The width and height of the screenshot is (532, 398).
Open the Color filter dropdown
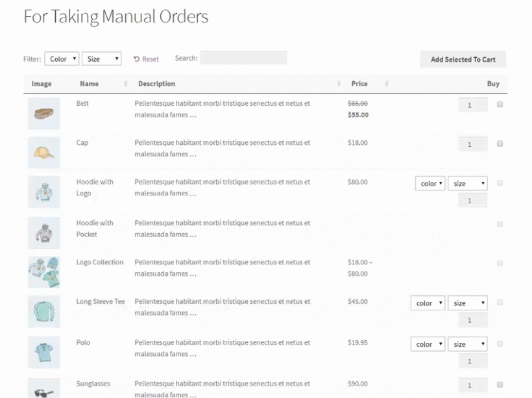coord(62,58)
